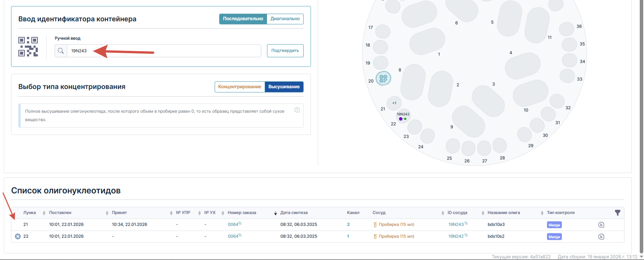This screenshot has width=644, height=260.
Task: Click the rotor icon beside well 22
Action: [x=18, y=236]
